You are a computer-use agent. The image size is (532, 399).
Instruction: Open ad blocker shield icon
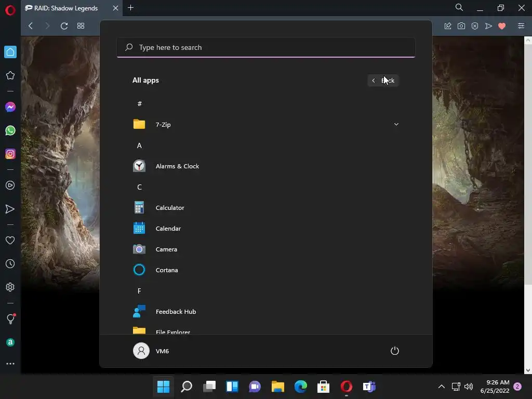click(475, 26)
